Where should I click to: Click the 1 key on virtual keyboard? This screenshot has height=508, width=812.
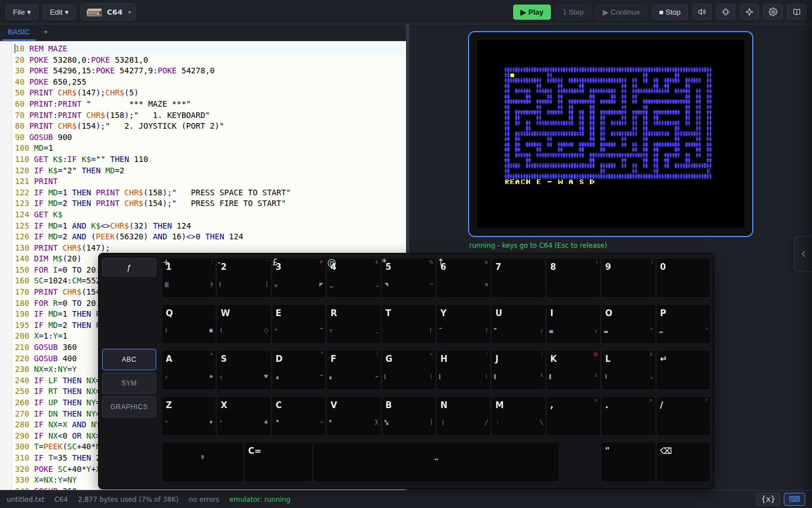(188, 277)
